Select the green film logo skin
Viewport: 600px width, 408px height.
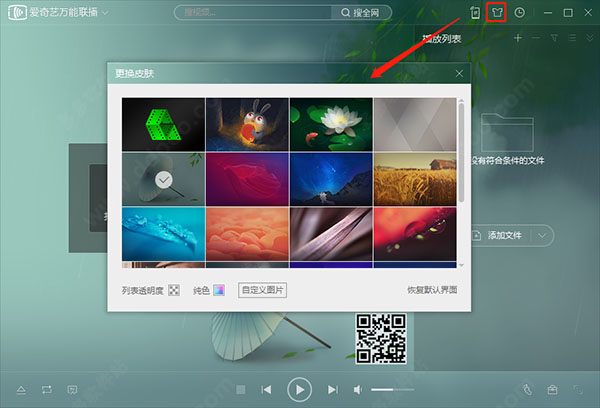pos(163,124)
